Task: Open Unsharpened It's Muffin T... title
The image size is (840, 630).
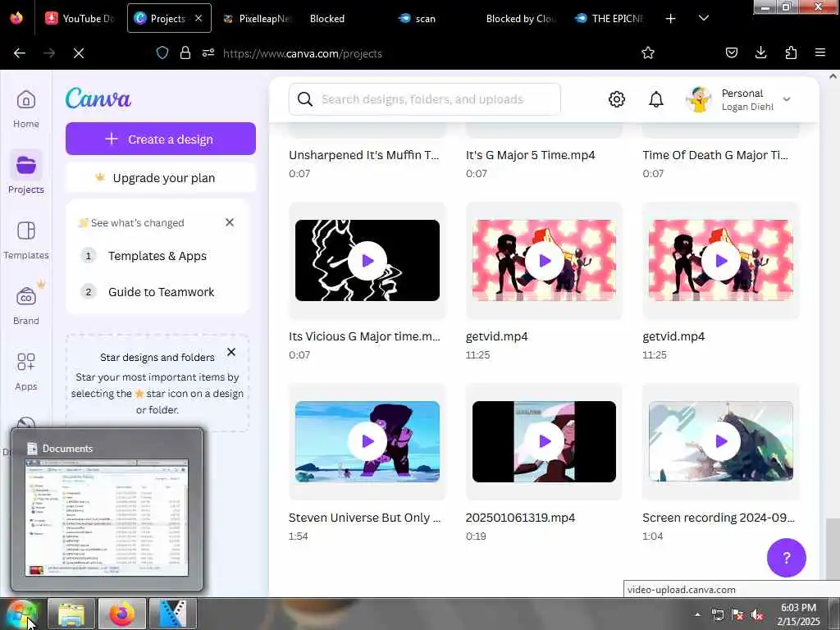Action: 363,155
